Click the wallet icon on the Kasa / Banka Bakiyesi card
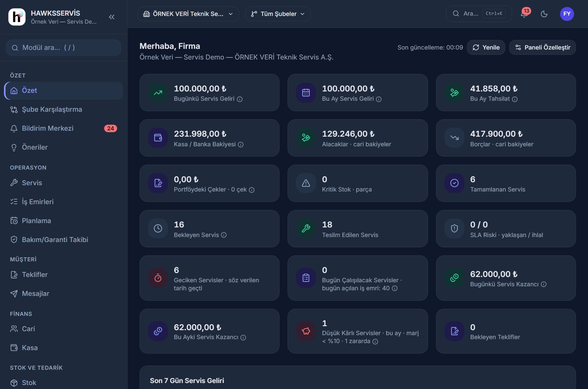Image resolution: width=588 pixels, height=389 pixels. pyautogui.click(x=158, y=138)
